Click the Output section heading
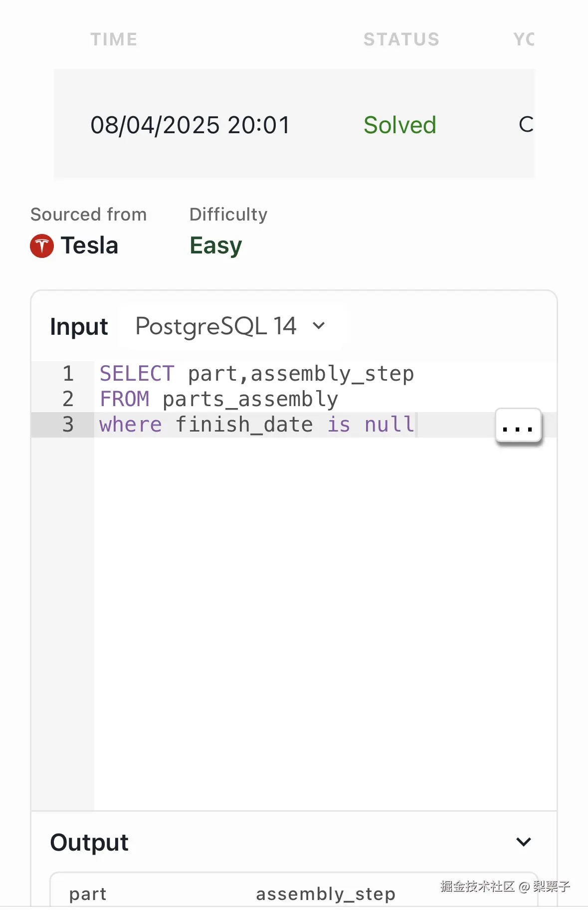Screen dimensions: 588x911 [x=89, y=842]
